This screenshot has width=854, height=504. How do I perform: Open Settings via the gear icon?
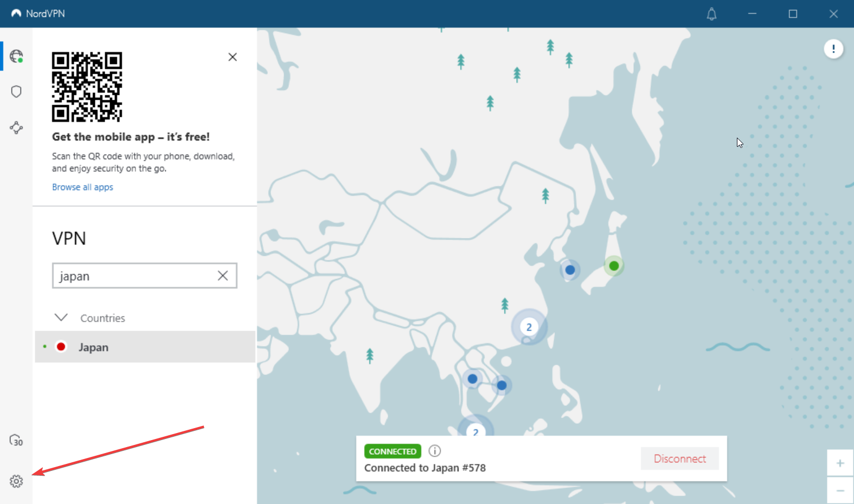pos(16,481)
